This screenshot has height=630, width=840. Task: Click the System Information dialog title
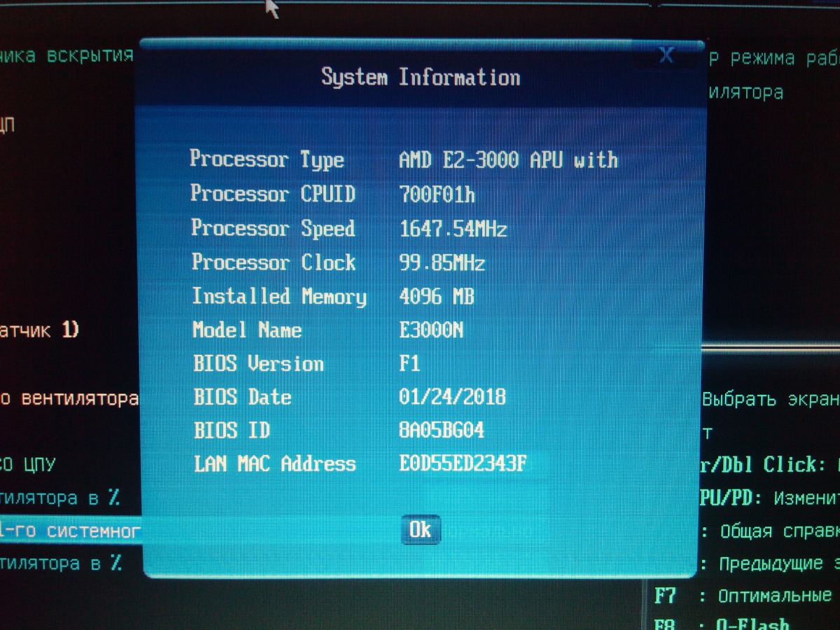420,77
